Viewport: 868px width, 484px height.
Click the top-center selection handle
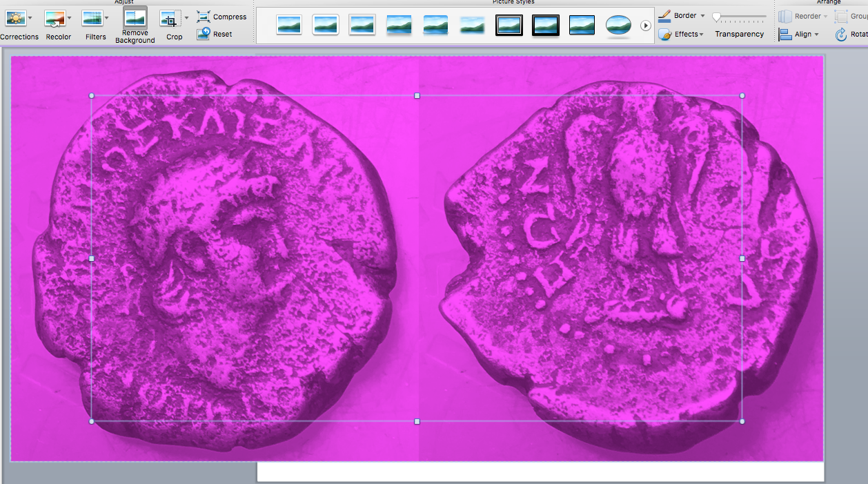point(417,96)
